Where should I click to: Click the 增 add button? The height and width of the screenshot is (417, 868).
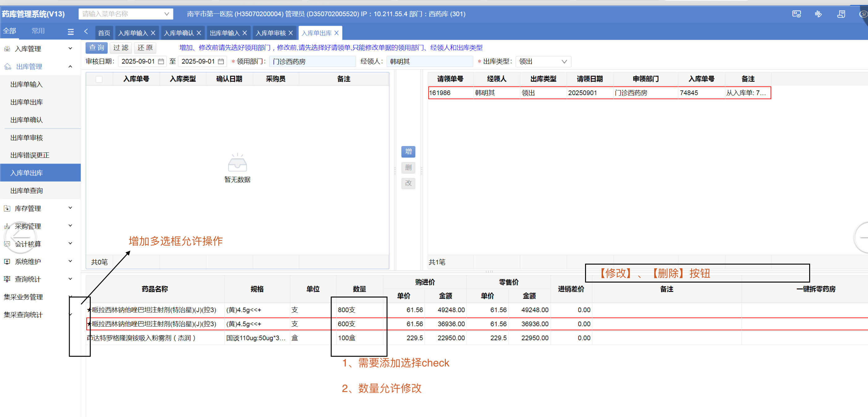(408, 152)
